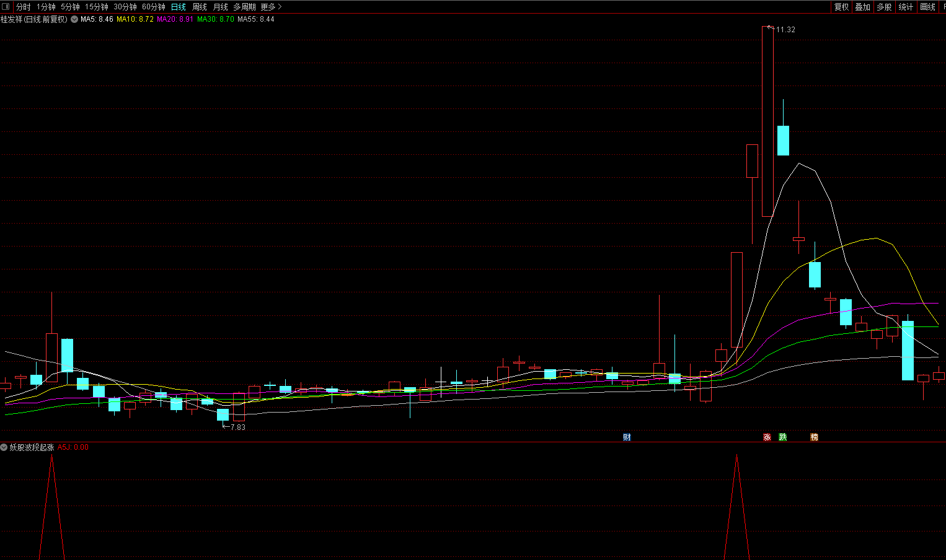Expand the 妖股波段起涨 indicator dropdown arrow

pos(4,447)
